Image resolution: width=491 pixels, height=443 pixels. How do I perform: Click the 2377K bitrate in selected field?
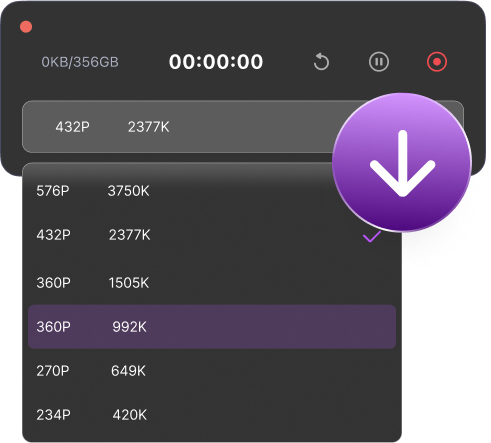point(149,127)
